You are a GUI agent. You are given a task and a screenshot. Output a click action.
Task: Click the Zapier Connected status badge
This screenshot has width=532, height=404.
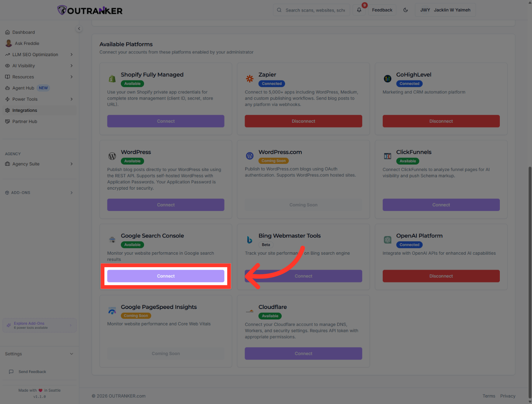tap(272, 84)
